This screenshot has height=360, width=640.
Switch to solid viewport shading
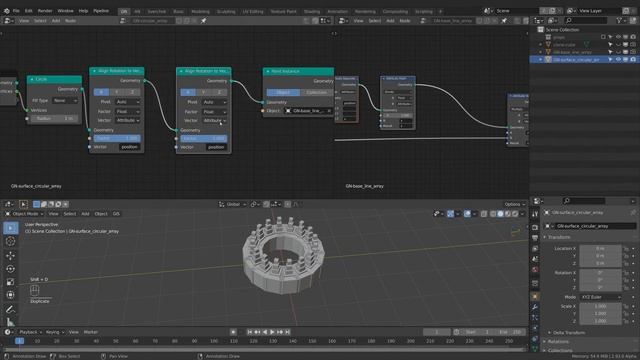(500, 213)
